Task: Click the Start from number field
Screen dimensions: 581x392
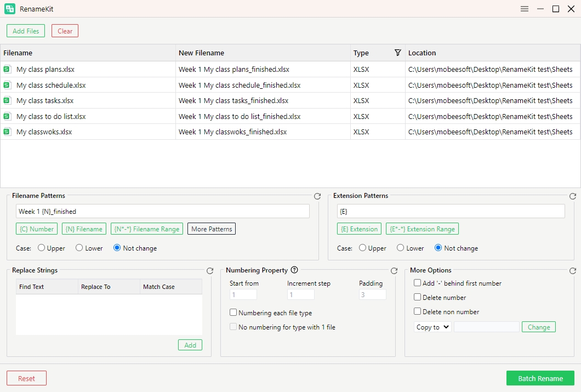Action: (243, 294)
